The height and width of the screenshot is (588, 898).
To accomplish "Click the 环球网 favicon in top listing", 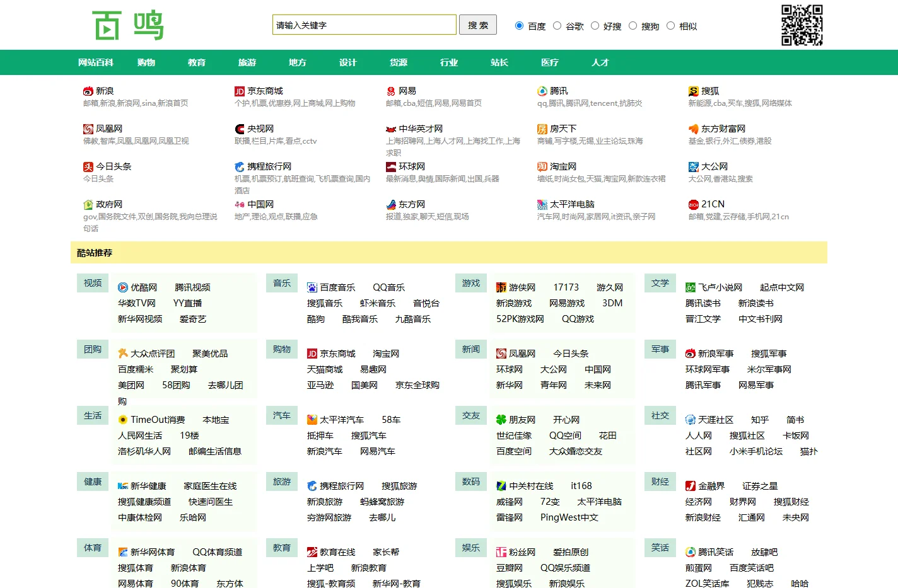I will [391, 167].
